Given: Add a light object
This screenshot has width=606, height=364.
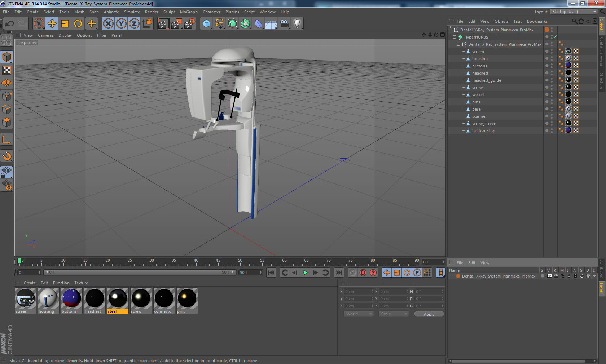Looking at the screenshot, I should pyautogui.click(x=297, y=24).
